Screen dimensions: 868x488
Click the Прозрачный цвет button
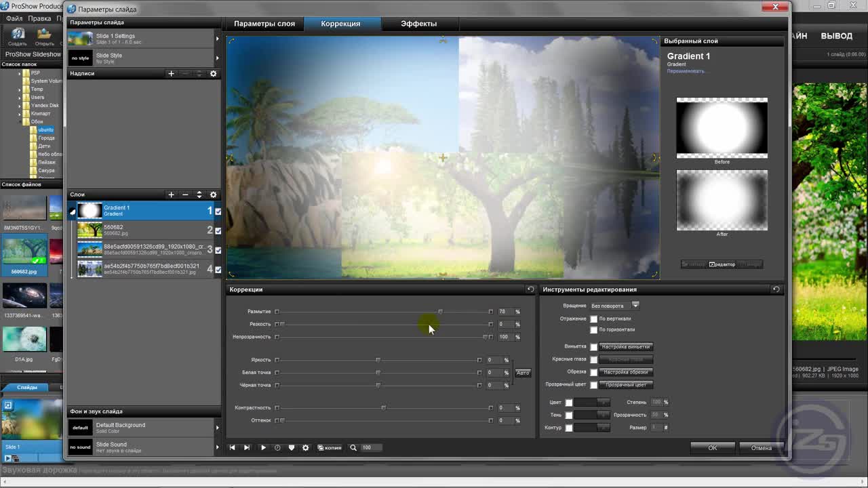625,385
